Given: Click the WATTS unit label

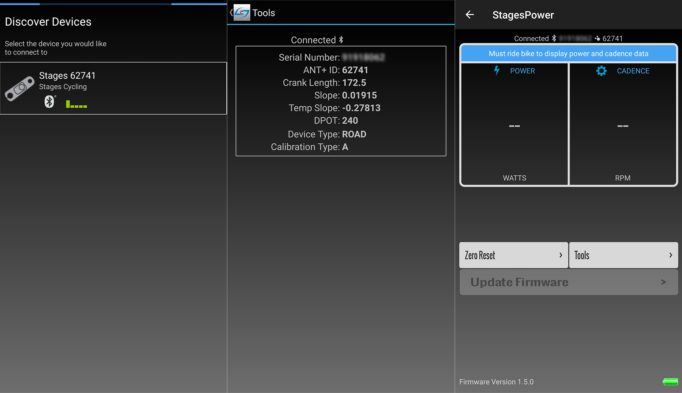Looking at the screenshot, I should point(514,178).
